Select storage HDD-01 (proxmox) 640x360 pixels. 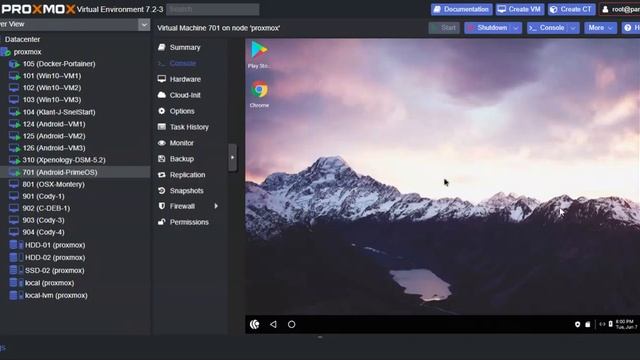(x=55, y=245)
